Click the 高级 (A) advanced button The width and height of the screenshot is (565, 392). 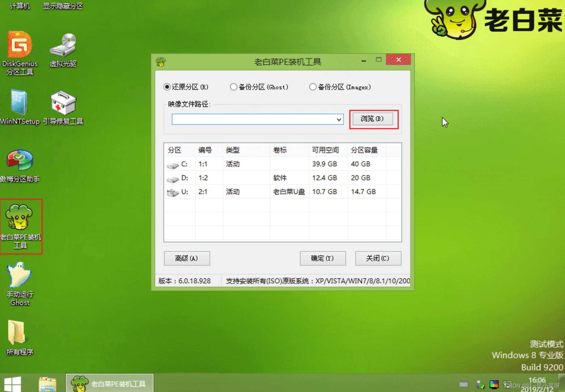point(187,258)
